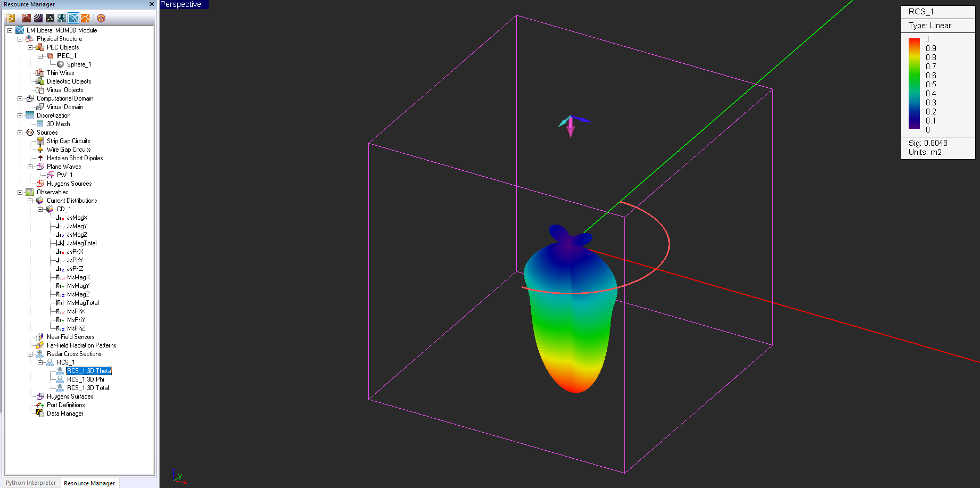Click the Huygens Surfaces cube icon
The width and height of the screenshot is (980, 488).
pyautogui.click(x=40, y=396)
